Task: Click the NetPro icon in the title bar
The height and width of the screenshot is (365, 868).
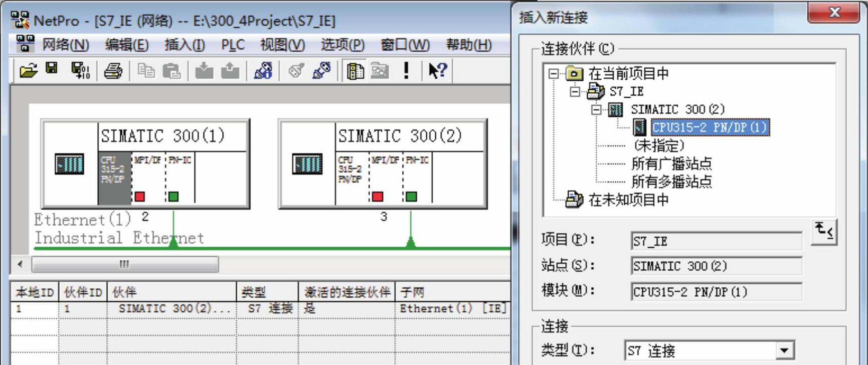Action: coord(20,20)
